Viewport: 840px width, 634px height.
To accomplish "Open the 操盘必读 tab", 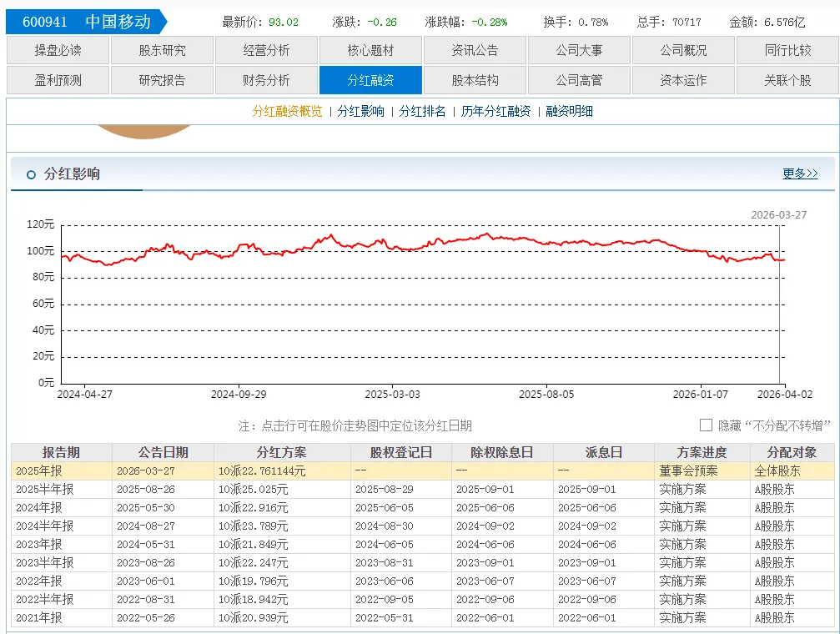I will pyautogui.click(x=58, y=50).
